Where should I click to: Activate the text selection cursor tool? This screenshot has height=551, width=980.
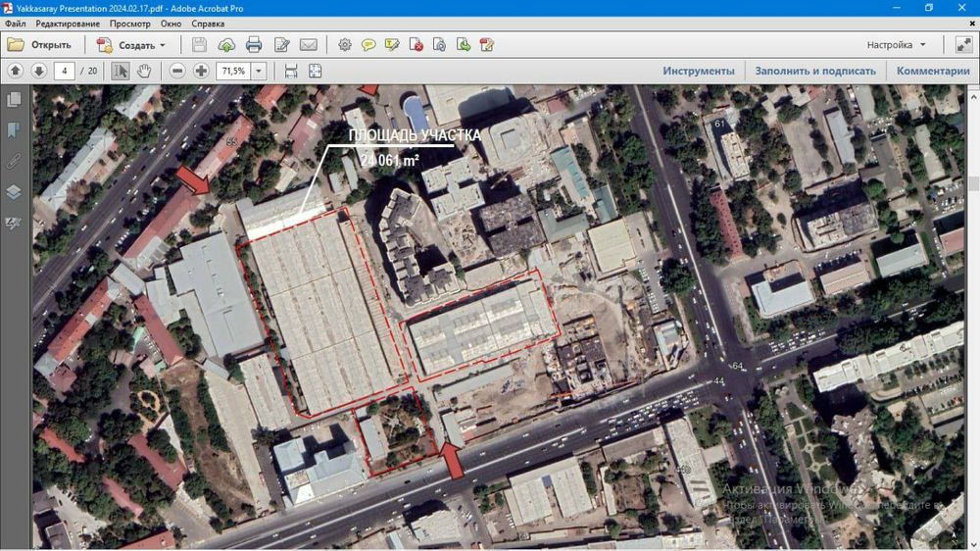coord(120,71)
